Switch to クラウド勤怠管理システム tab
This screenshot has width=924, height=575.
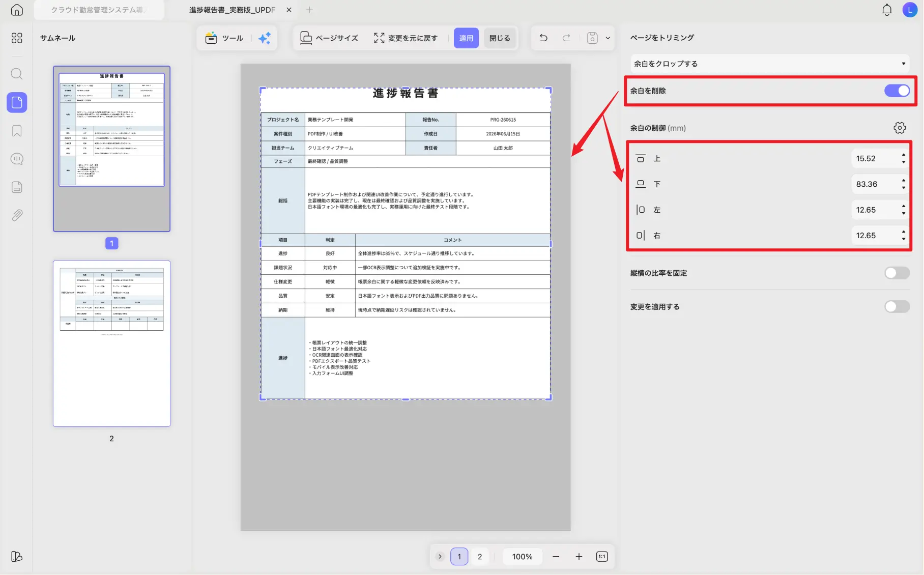(99, 10)
